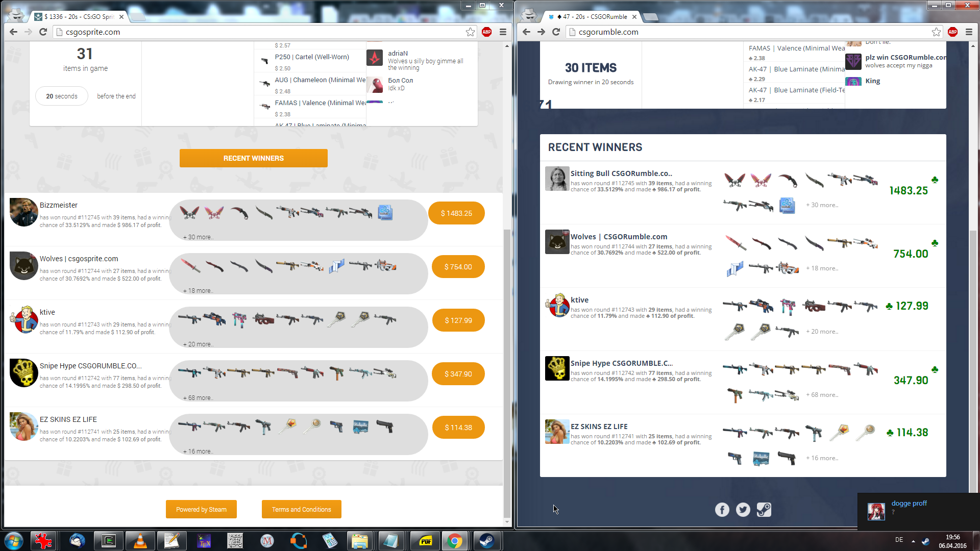Click the csgosprite.com address bar
This screenshot has height=551, width=980.
[255, 32]
